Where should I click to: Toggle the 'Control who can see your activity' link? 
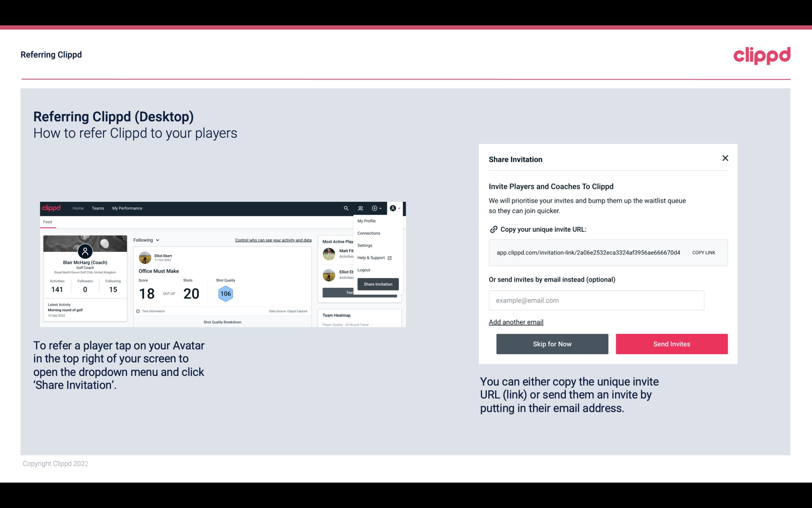coord(273,239)
